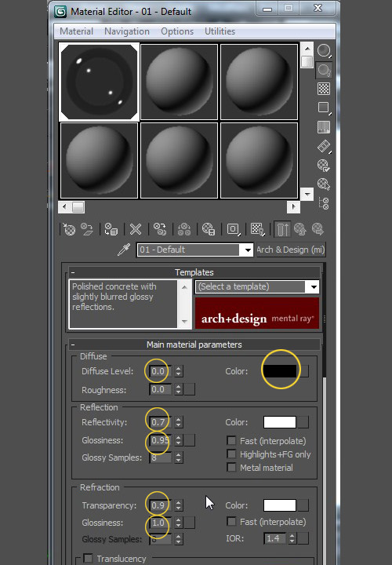Click the Reflectivity spinner arrows

[178, 422]
